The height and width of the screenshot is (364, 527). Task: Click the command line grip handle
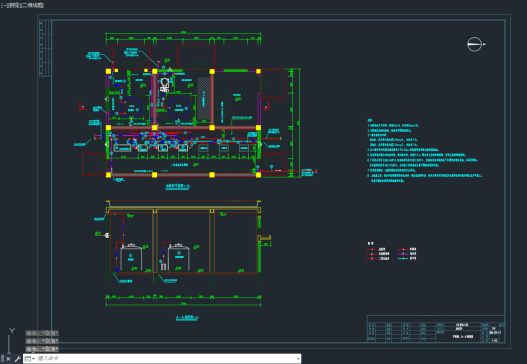pos(2,359)
